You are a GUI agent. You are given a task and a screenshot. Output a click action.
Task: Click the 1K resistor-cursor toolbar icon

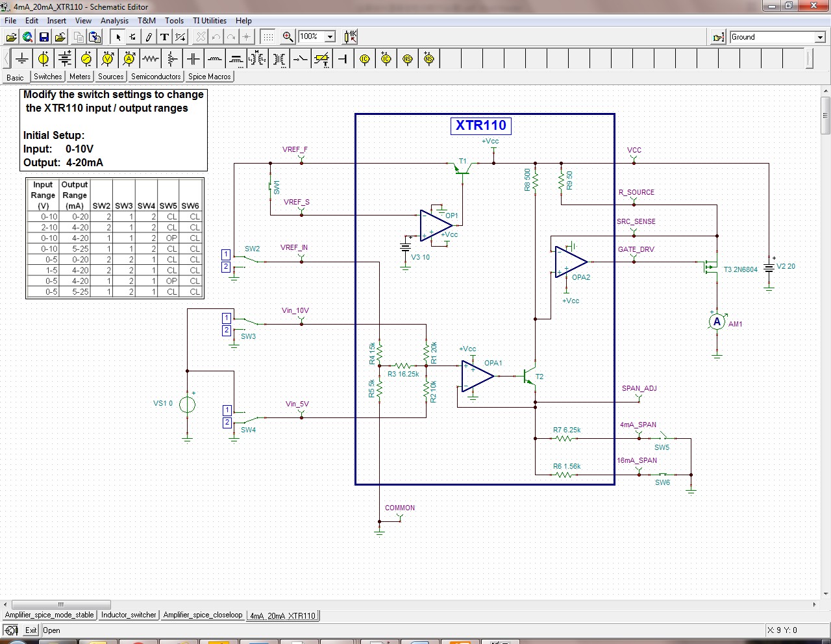351,37
